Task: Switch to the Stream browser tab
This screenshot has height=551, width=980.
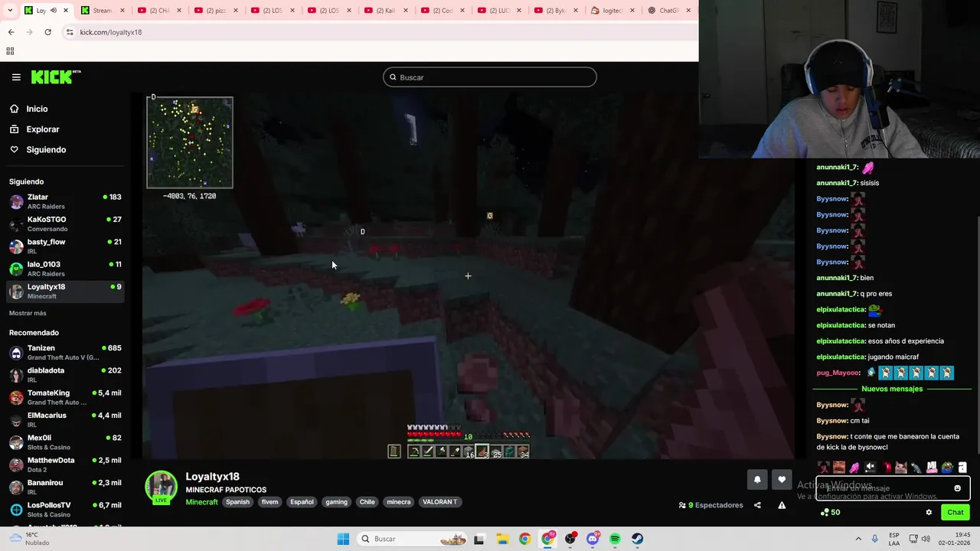Action: coord(102,11)
